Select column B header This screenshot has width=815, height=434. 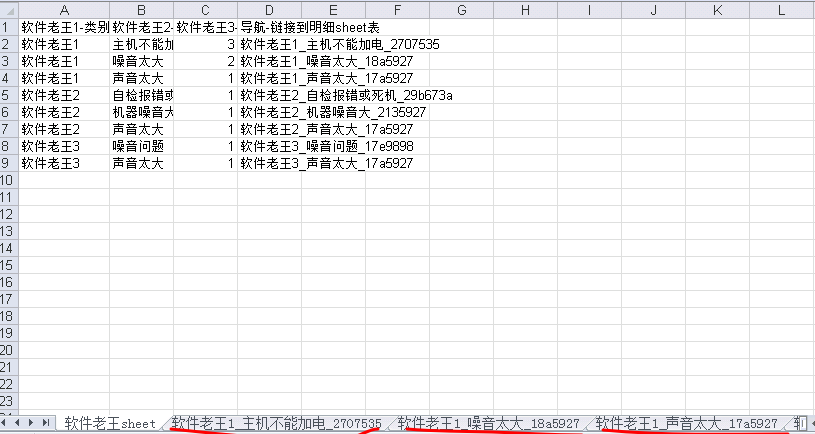pos(141,10)
